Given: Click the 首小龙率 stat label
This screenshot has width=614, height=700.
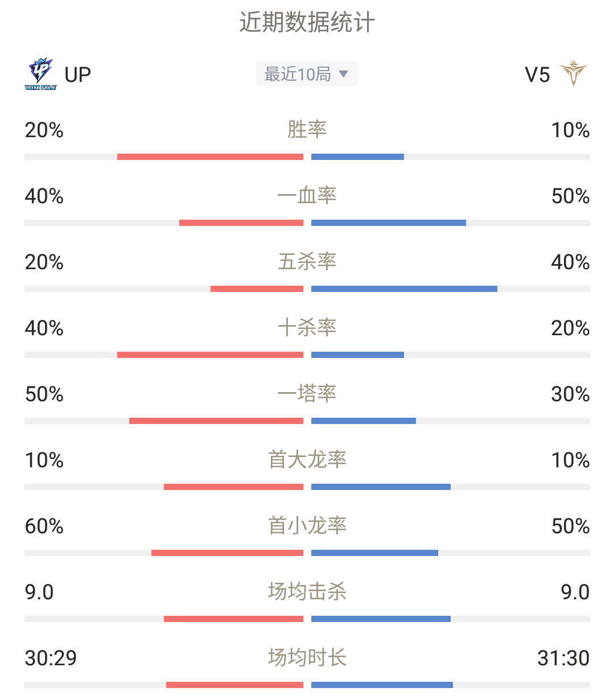Looking at the screenshot, I should (x=307, y=526).
